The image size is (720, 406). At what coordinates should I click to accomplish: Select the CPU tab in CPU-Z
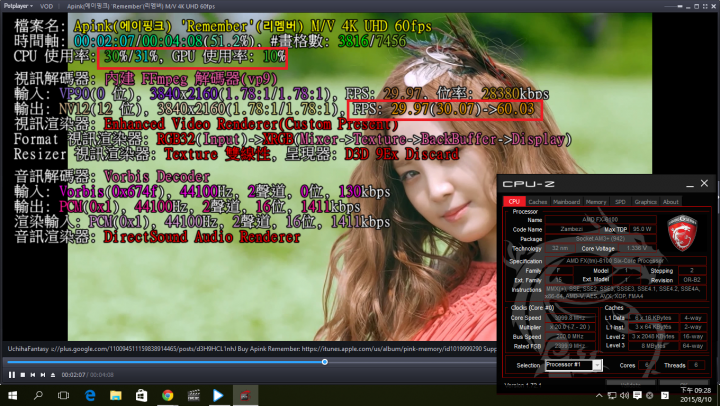click(514, 202)
